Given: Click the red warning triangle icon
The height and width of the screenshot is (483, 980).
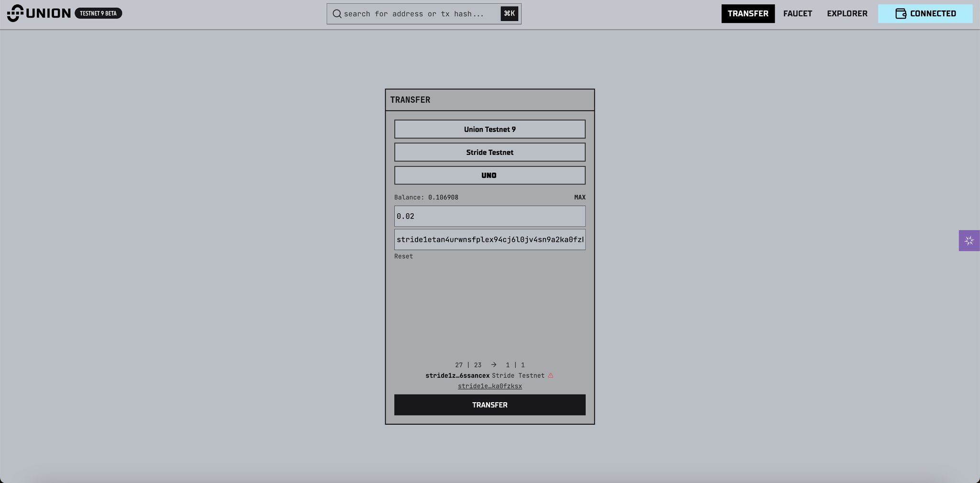Looking at the screenshot, I should 551,375.
